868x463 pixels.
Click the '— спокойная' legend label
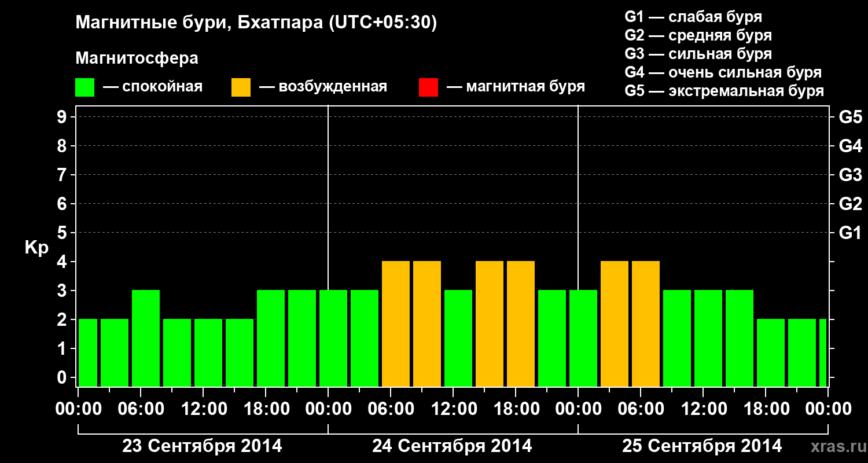(153, 87)
